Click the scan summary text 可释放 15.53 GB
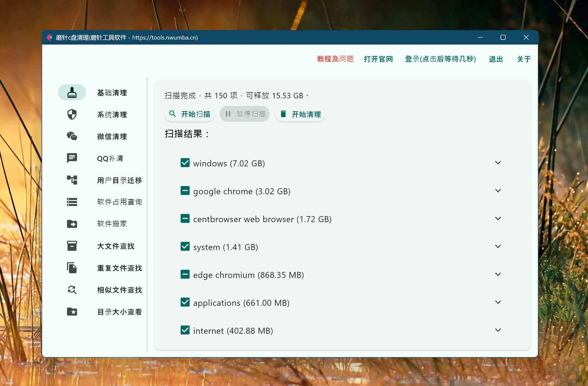The height and width of the screenshot is (386, 588). pos(275,96)
